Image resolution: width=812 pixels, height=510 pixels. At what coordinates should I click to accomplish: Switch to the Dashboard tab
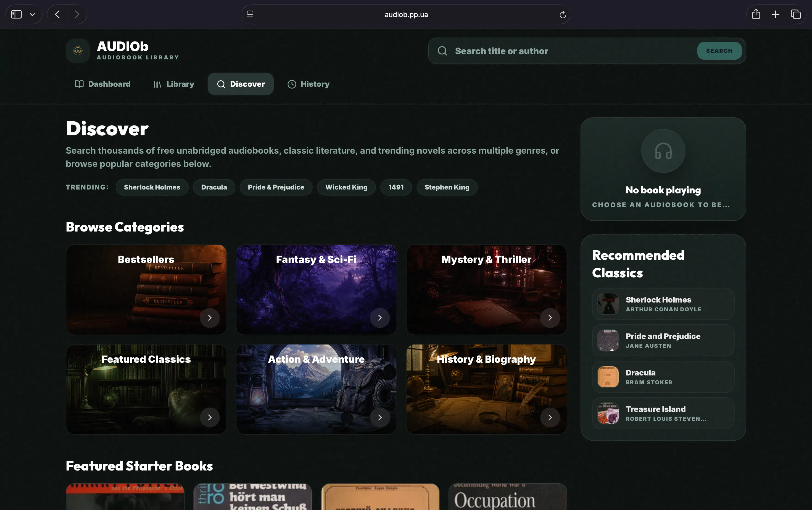click(x=102, y=84)
